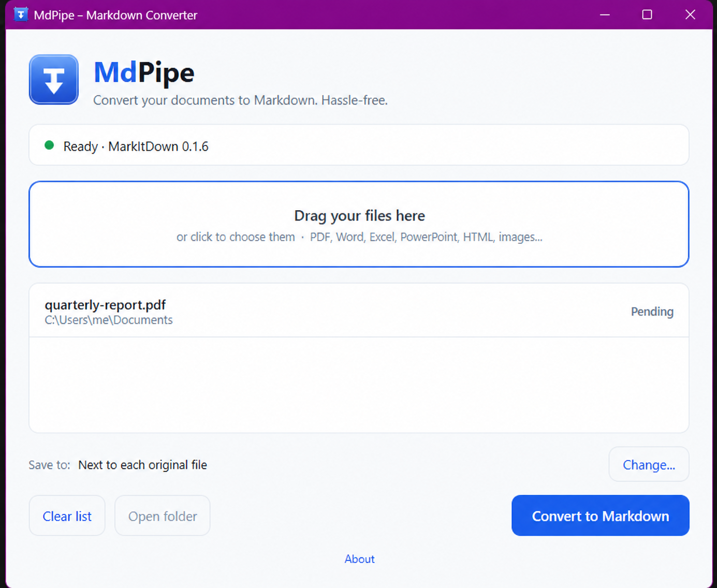
Task: Click the Pending status of quarterly-report.pdf
Action: 652,312
